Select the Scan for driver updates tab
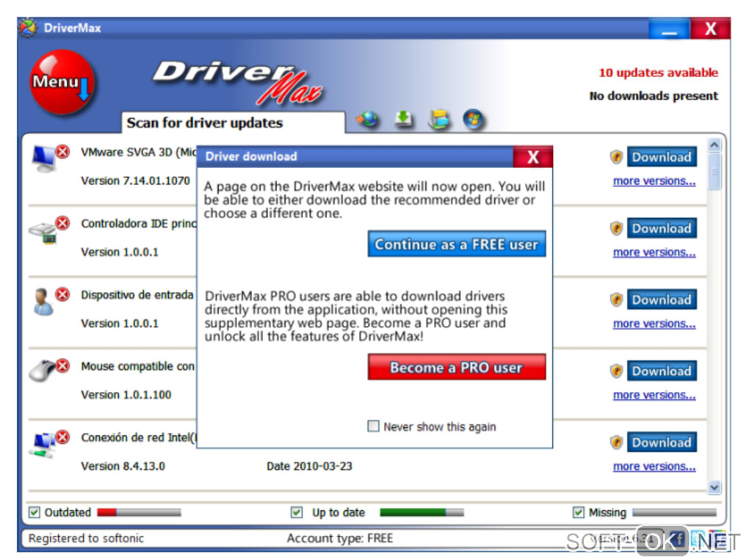749x560 pixels. click(x=233, y=123)
